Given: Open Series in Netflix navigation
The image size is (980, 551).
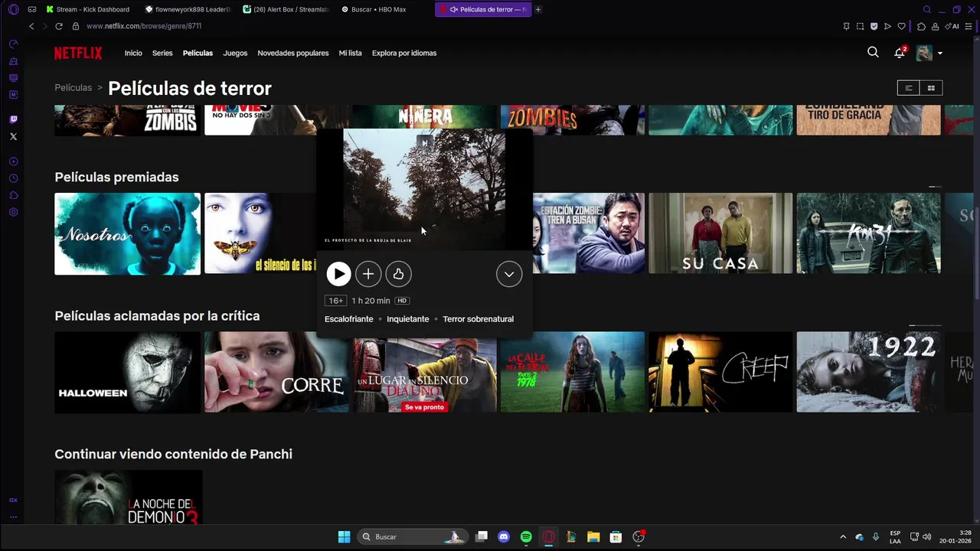Looking at the screenshot, I should pos(162,53).
